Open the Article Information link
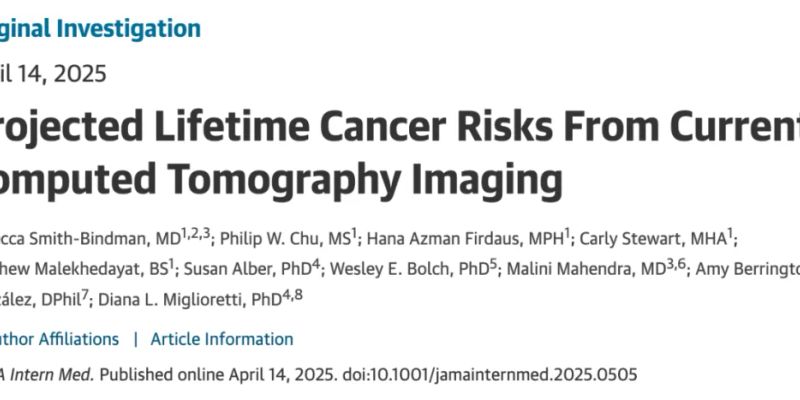The width and height of the screenshot is (800, 400). click(x=222, y=339)
